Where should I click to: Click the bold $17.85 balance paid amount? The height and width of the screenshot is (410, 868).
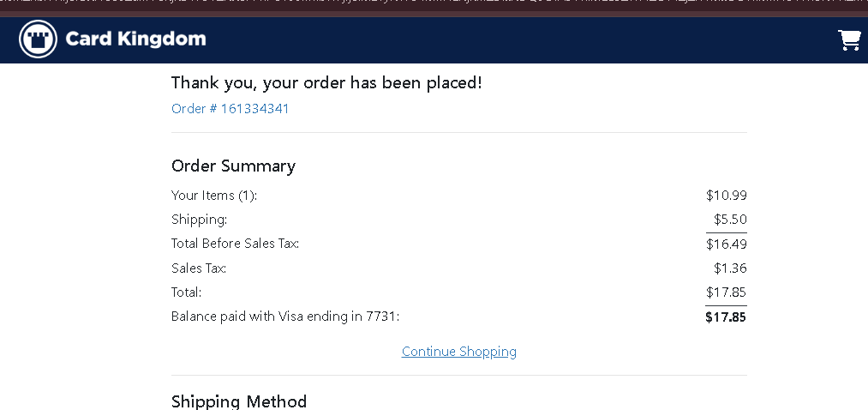click(725, 317)
